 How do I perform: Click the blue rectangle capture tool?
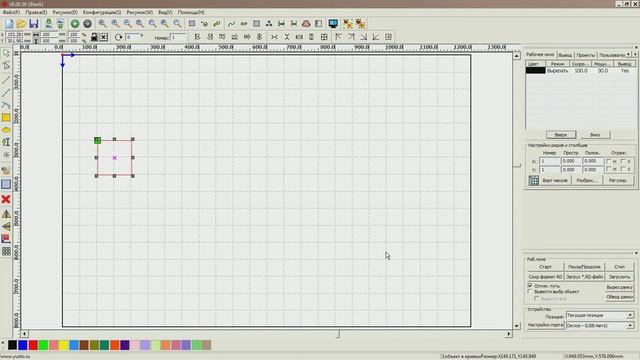tap(6, 184)
